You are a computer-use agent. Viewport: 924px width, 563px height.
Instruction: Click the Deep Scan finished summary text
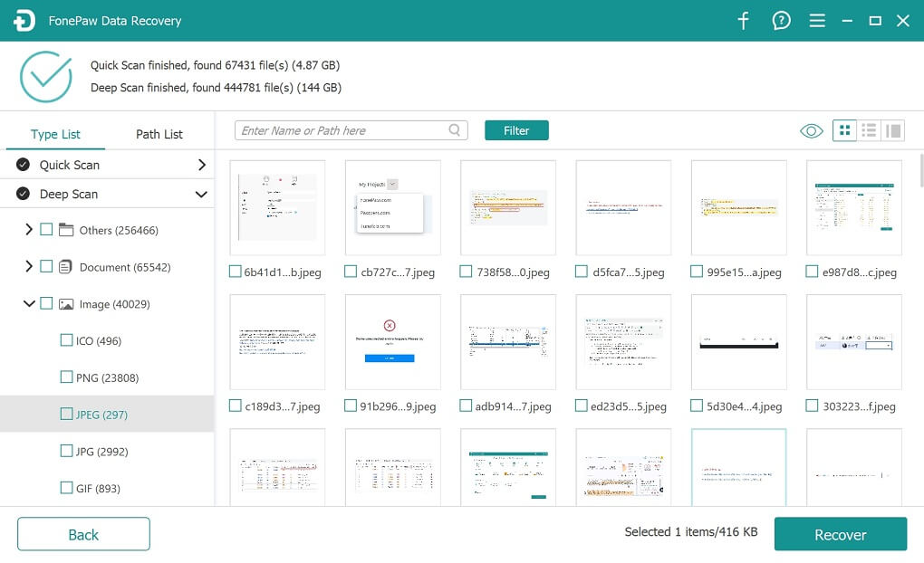pyautogui.click(x=216, y=88)
